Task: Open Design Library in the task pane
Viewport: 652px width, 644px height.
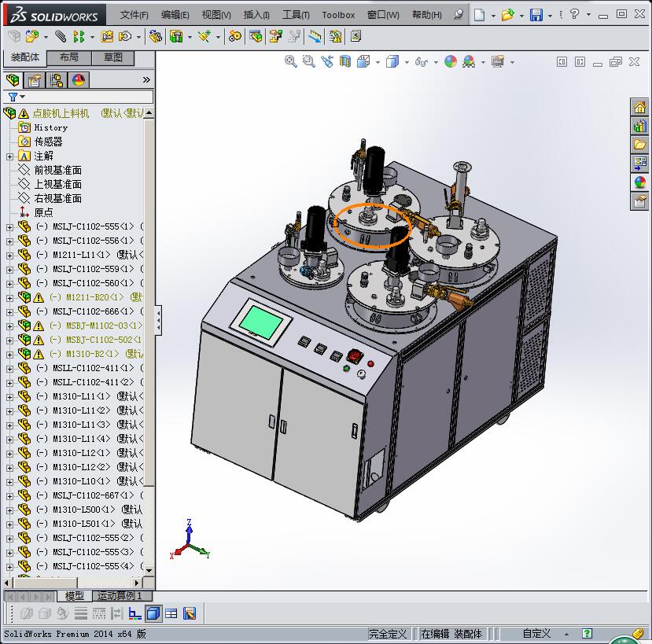Action: pyautogui.click(x=639, y=126)
